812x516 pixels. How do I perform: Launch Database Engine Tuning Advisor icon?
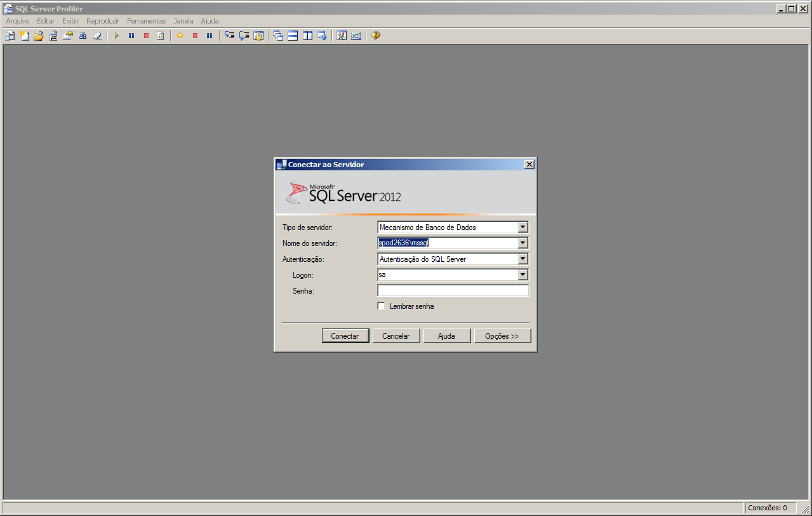(x=342, y=36)
